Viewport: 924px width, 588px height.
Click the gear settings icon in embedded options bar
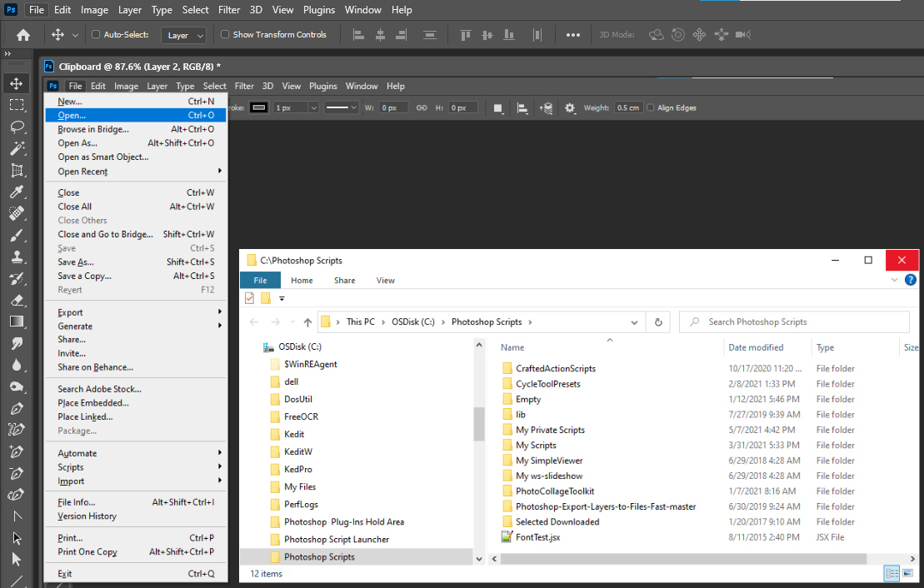570,108
